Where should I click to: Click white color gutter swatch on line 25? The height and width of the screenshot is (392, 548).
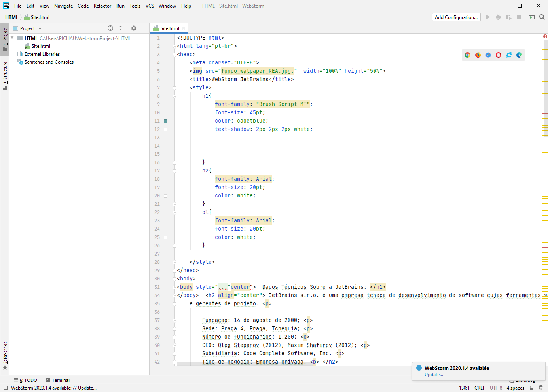click(165, 237)
